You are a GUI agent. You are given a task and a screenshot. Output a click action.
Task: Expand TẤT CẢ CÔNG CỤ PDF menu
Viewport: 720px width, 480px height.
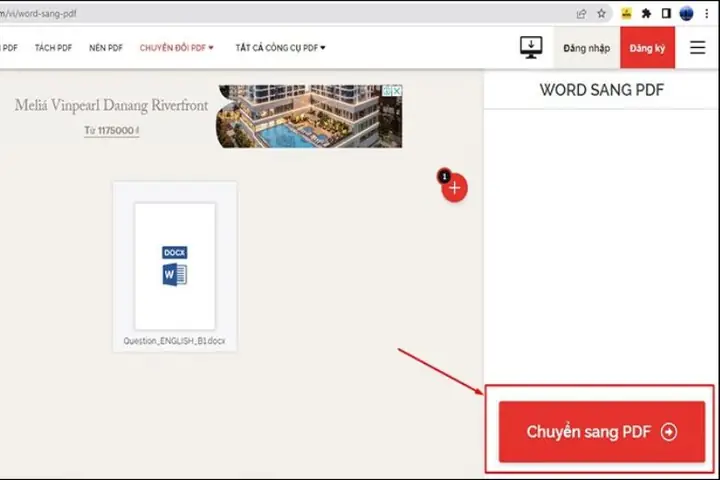pyautogui.click(x=281, y=48)
